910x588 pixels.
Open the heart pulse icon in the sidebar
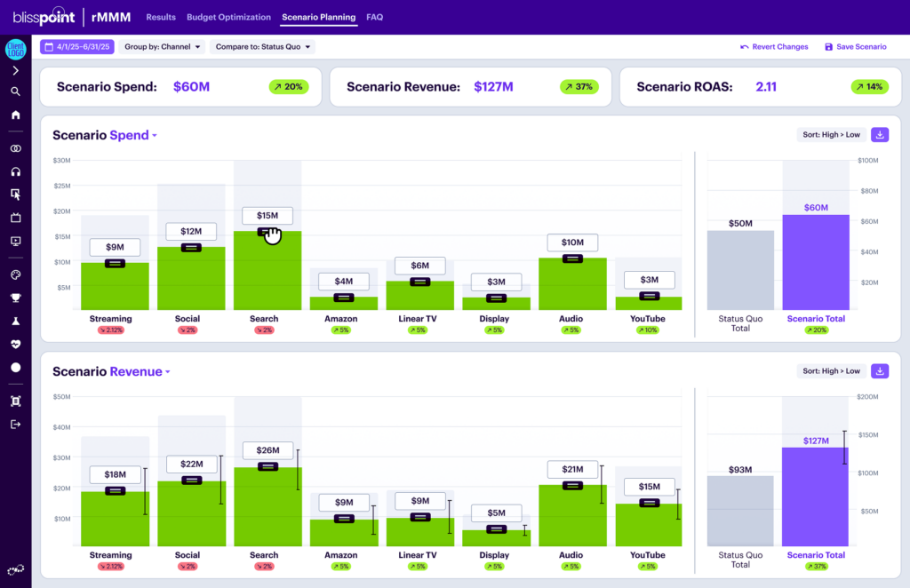point(16,345)
